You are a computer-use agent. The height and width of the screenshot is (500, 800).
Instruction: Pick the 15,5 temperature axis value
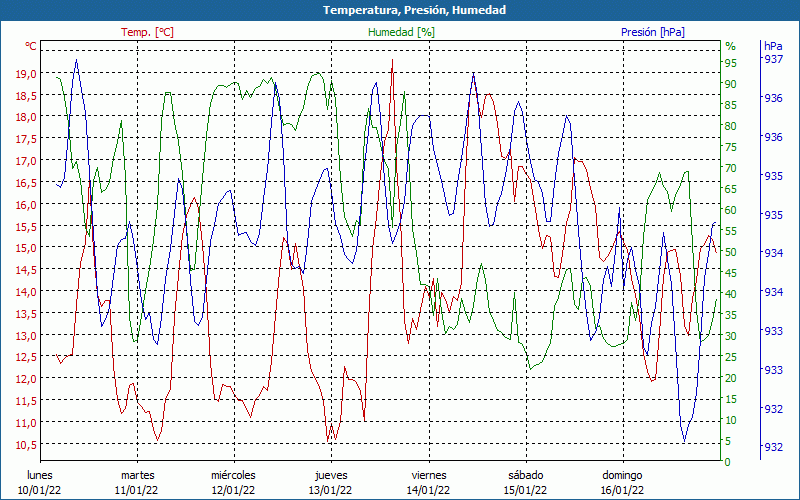(26, 226)
